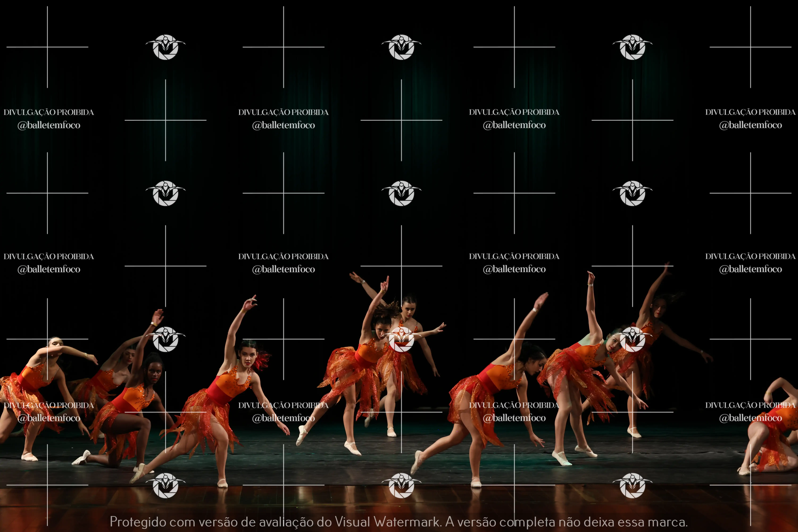Viewport: 798px width, 532px height.
Task: Click the top-left 'DIVULGAÇÃO PROIBIDA' text
Action: [x=49, y=112]
